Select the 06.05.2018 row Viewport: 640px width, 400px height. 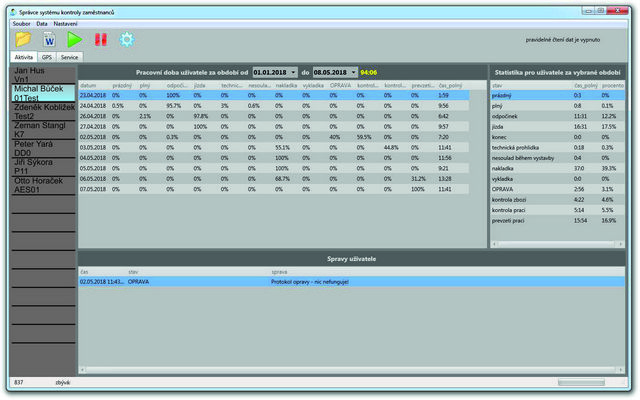tap(273, 179)
